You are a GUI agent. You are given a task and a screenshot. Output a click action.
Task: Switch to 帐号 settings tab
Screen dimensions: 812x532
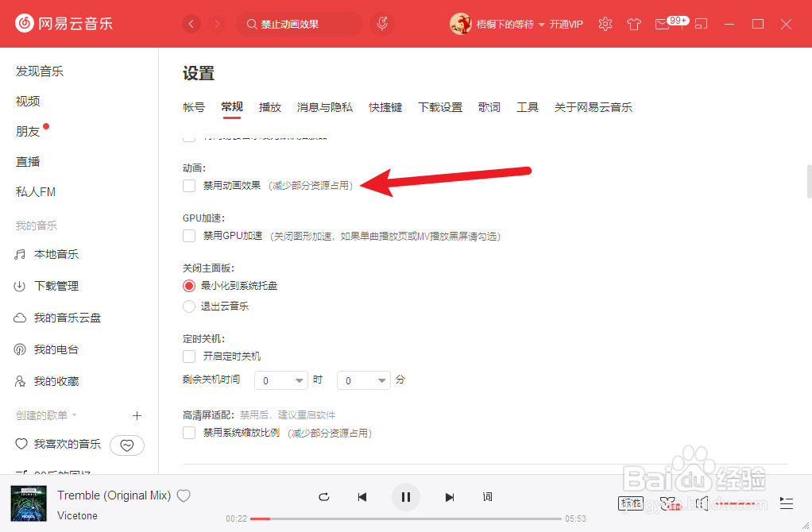(x=194, y=107)
